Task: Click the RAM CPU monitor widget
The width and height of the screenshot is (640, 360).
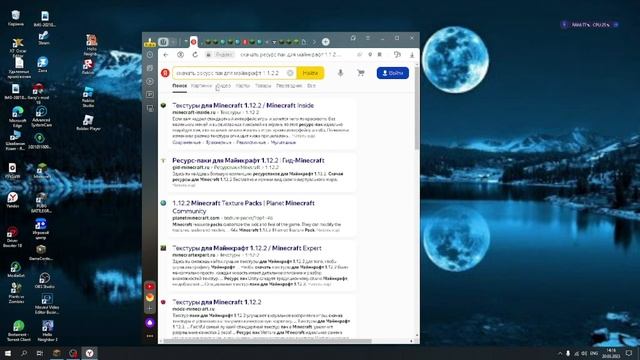Action: point(590,25)
